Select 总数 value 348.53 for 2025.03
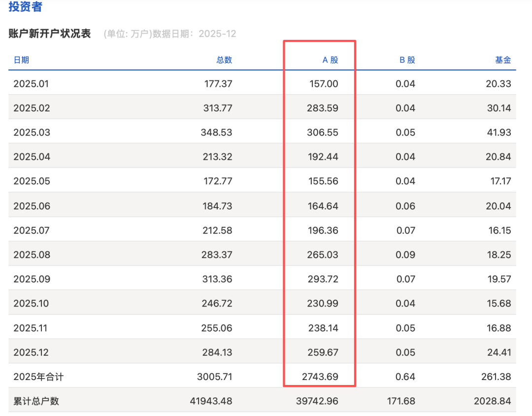 tap(217, 133)
